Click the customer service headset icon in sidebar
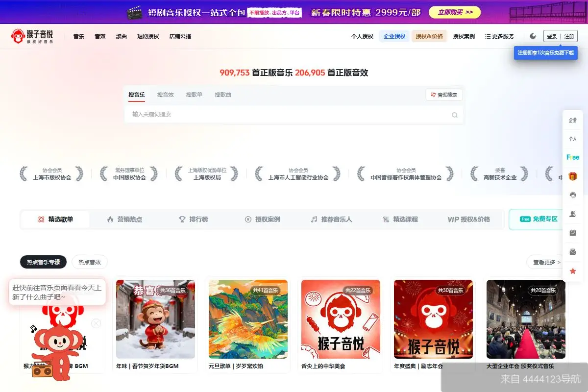Screen dimensions: 588x392 pos(572,195)
